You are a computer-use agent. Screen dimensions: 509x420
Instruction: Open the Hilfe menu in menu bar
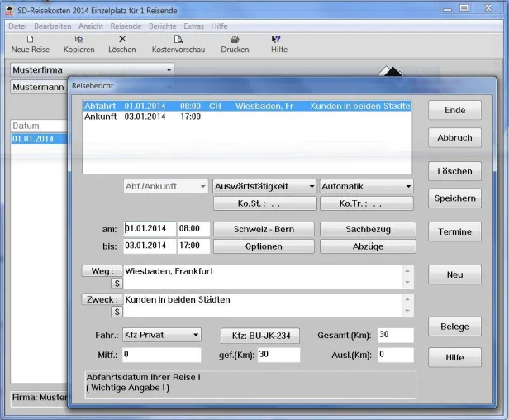219,26
